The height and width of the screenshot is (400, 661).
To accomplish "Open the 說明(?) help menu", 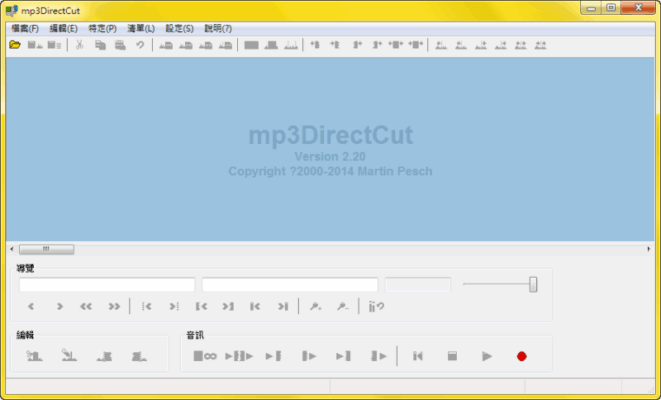I will tap(218, 29).
